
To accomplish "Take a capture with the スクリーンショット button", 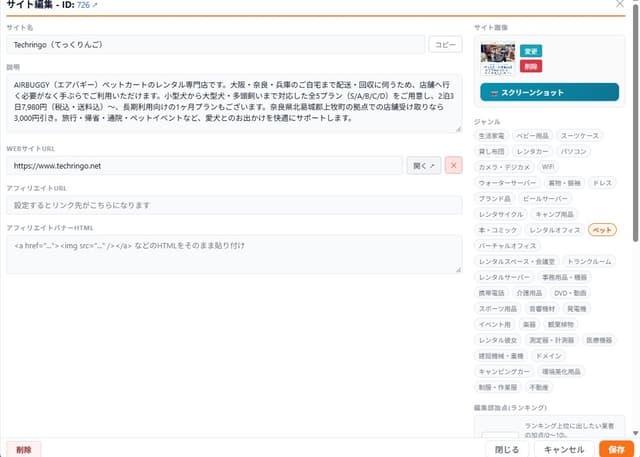I will (549, 93).
